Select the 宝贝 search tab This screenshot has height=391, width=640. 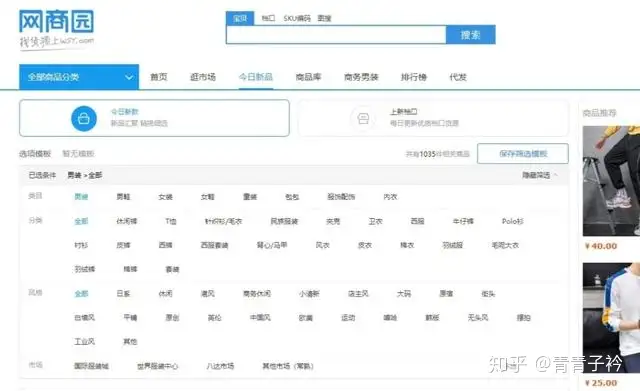[240, 18]
